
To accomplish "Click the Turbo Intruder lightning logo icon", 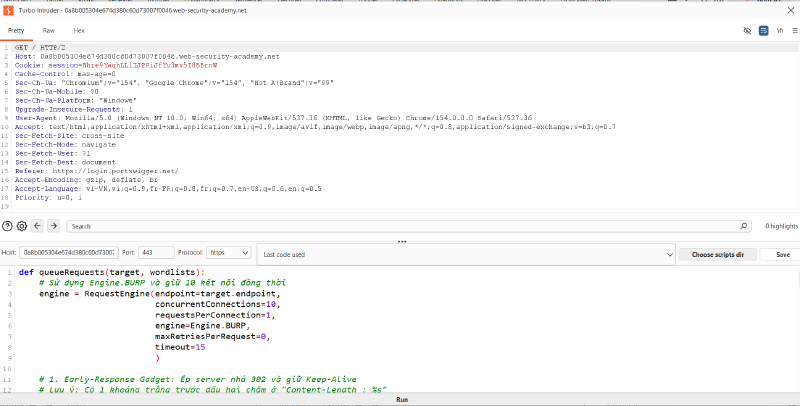I will [8, 10].
